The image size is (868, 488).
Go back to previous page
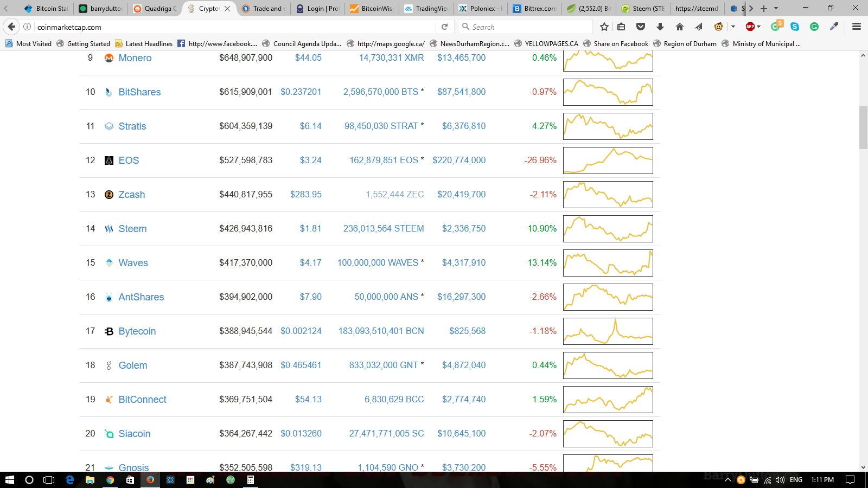(x=11, y=27)
